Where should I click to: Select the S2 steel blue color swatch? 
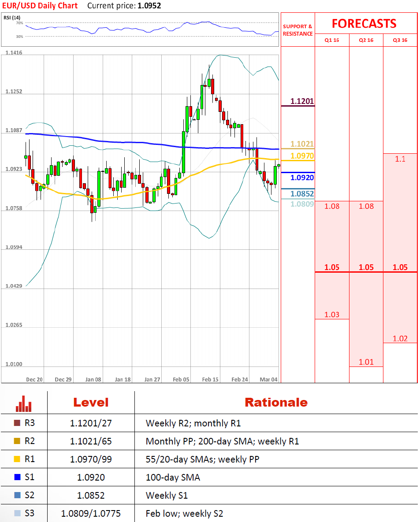click(17, 495)
